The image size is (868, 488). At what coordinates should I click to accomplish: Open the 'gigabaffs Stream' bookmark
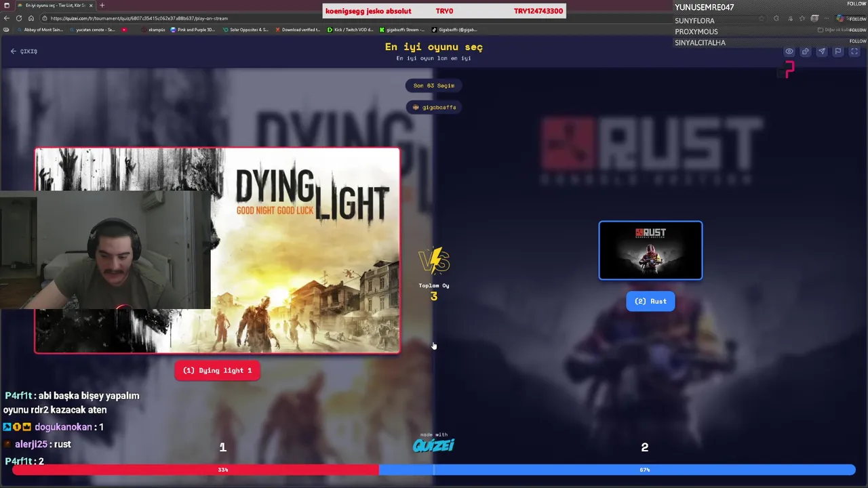[402, 30]
